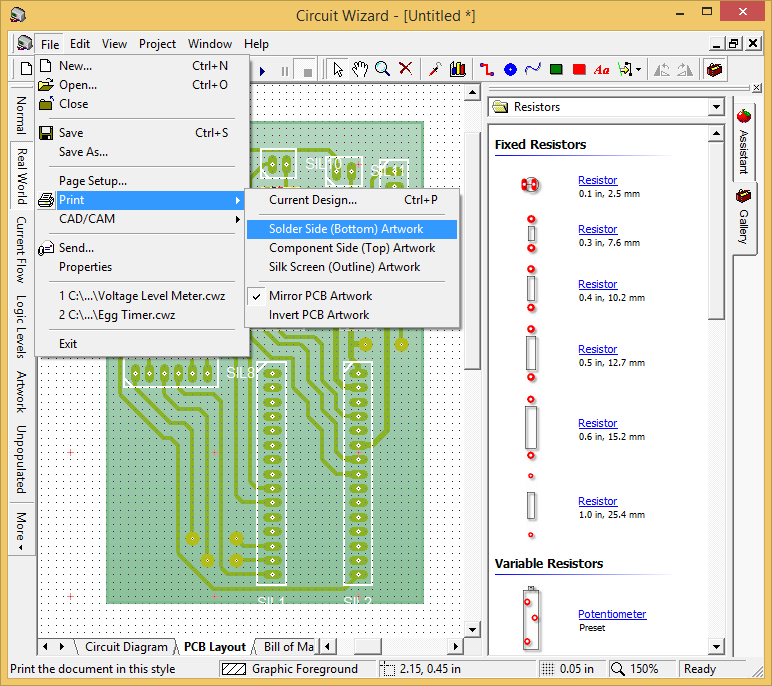
Task: Expand the More view styles button
Action: coord(21,530)
